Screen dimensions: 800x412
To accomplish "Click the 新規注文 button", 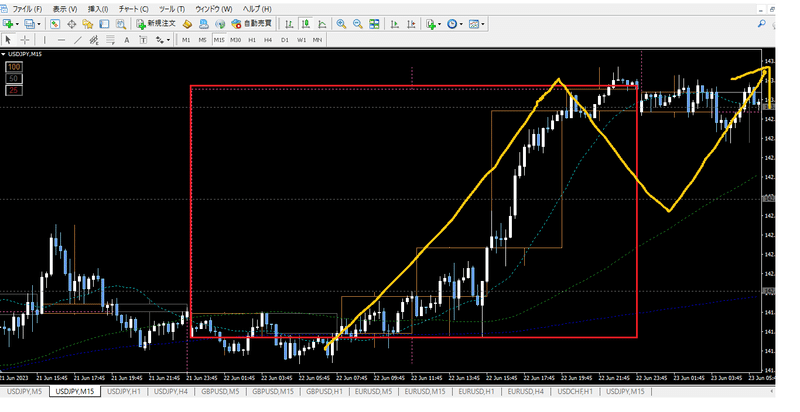I will tap(156, 24).
